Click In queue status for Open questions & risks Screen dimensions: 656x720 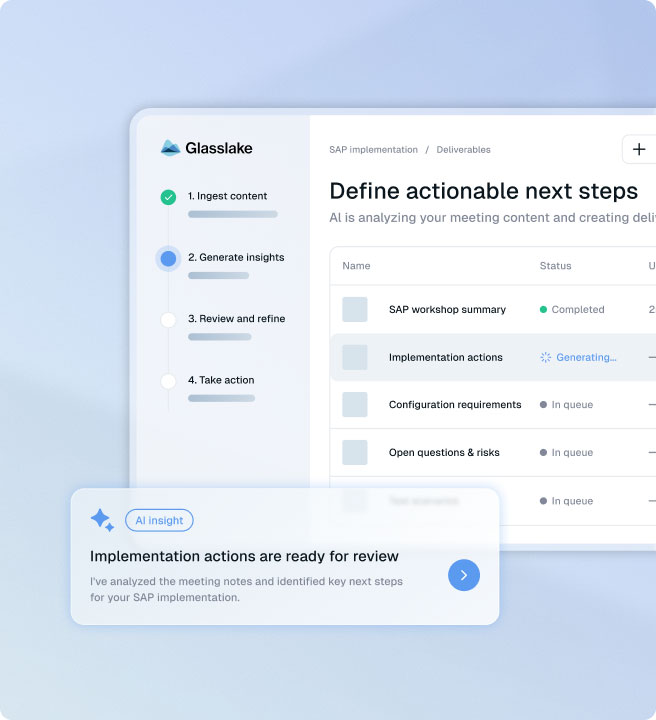(566, 453)
